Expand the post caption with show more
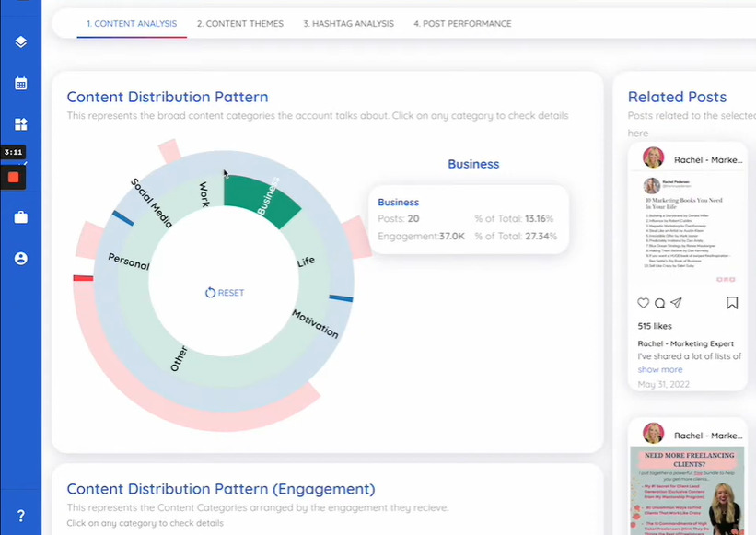The image size is (756, 535). coord(659,369)
